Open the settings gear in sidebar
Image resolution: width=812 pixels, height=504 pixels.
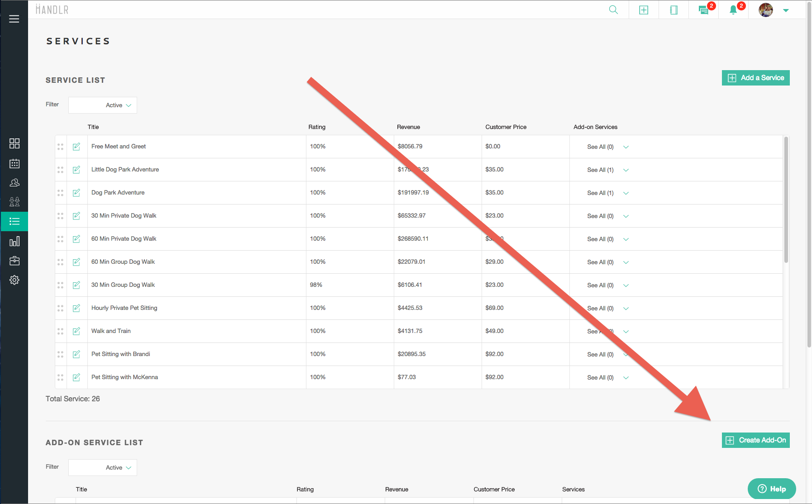pos(14,280)
